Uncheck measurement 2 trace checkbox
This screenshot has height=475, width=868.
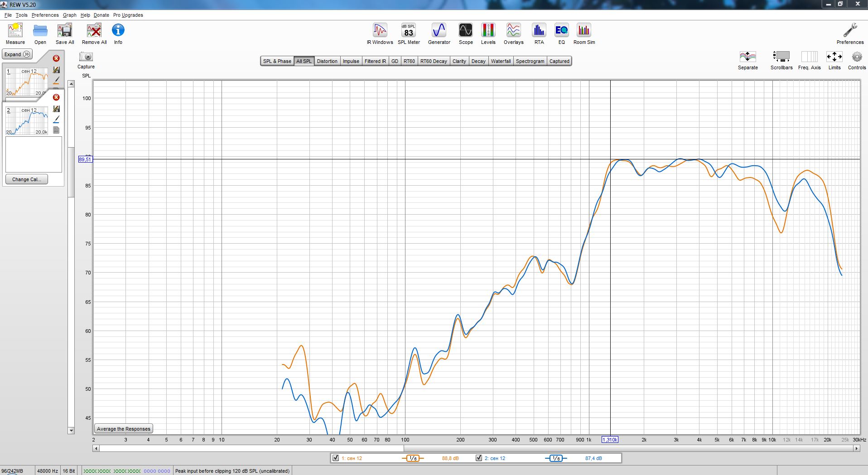478,458
